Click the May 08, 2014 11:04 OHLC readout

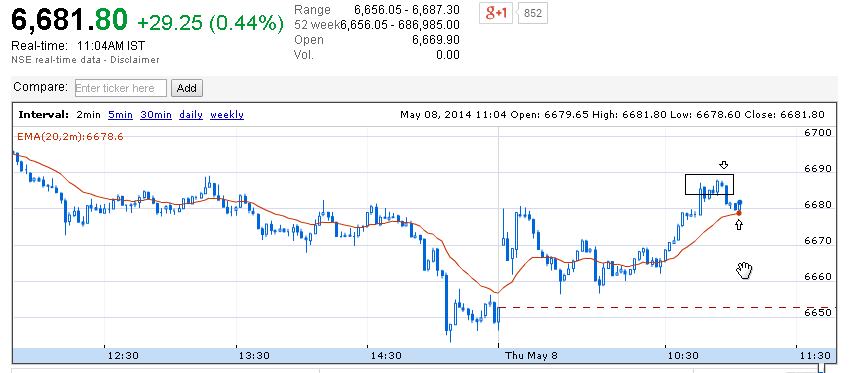(x=612, y=115)
